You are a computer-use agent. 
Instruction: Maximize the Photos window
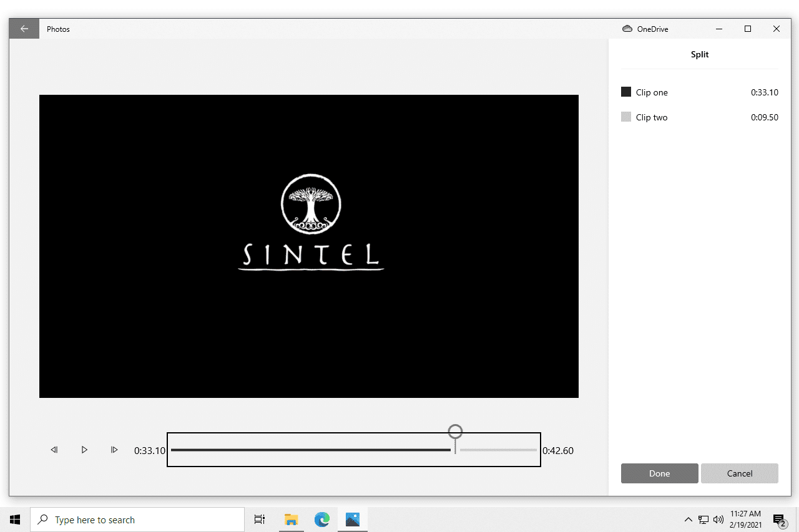point(748,29)
